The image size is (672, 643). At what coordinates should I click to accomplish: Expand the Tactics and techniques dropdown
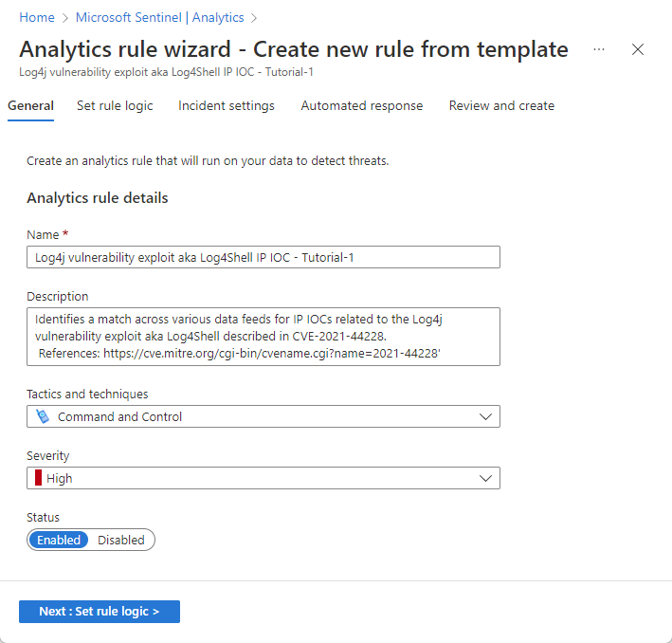click(x=263, y=416)
